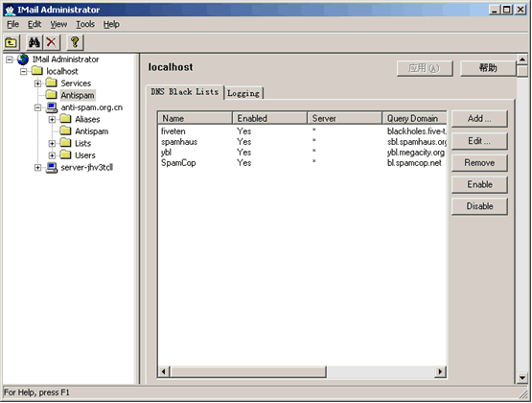Click the question mark help toolbar icon
This screenshot has height=403, width=532.
[75, 42]
